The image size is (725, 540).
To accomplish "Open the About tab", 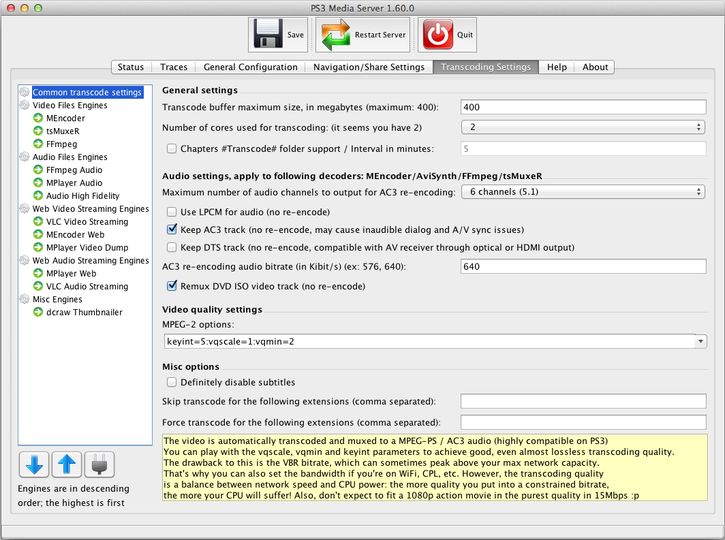I will [595, 67].
